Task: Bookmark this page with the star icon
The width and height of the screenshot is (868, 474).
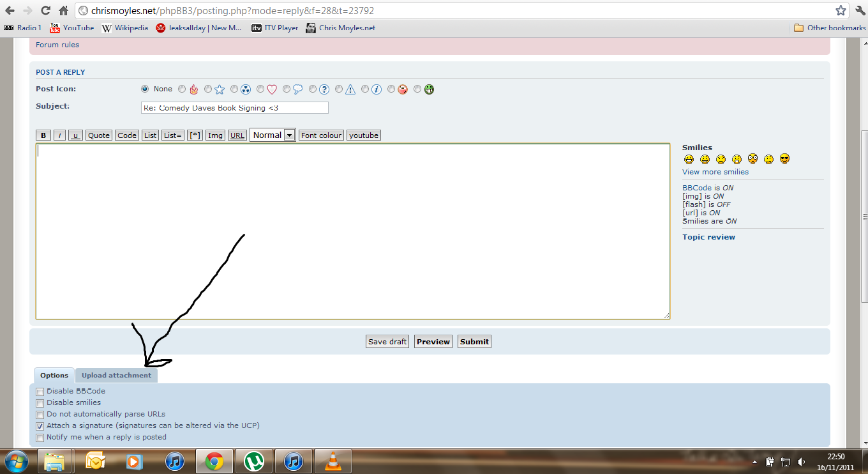Action: pyautogui.click(x=841, y=10)
